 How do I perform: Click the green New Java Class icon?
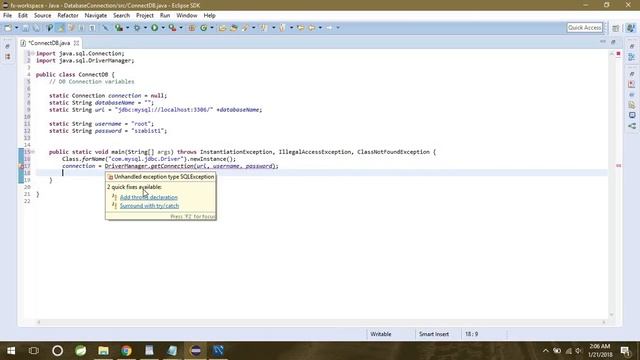[203, 28]
